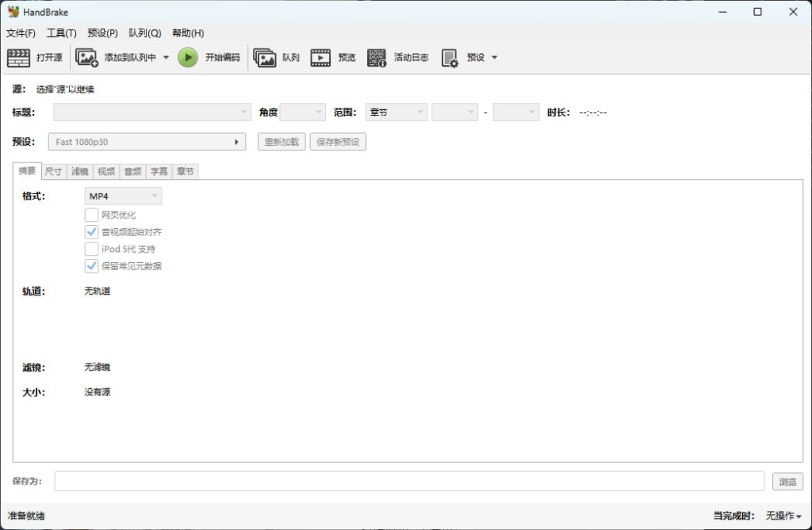Expand the Add to Queue dropdown arrow
The width and height of the screenshot is (812, 530).
[167, 57]
